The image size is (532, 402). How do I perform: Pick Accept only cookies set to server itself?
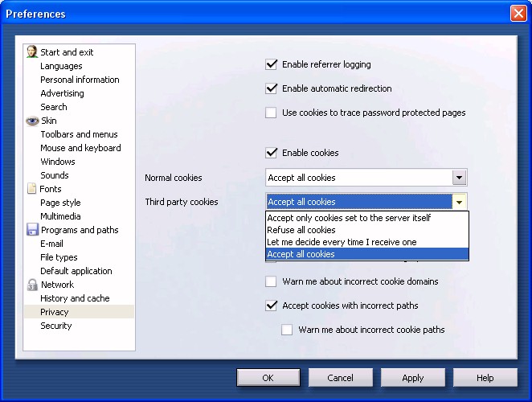click(x=349, y=218)
